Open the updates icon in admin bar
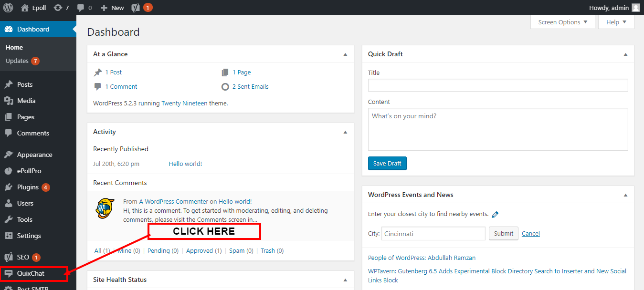The height and width of the screenshot is (290, 644). tap(58, 8)
